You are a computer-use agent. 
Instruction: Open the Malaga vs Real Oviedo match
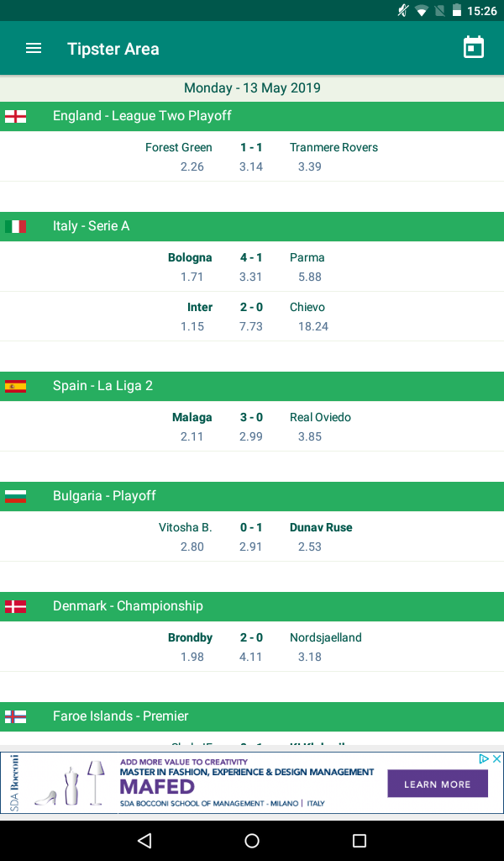coord(252,426)
